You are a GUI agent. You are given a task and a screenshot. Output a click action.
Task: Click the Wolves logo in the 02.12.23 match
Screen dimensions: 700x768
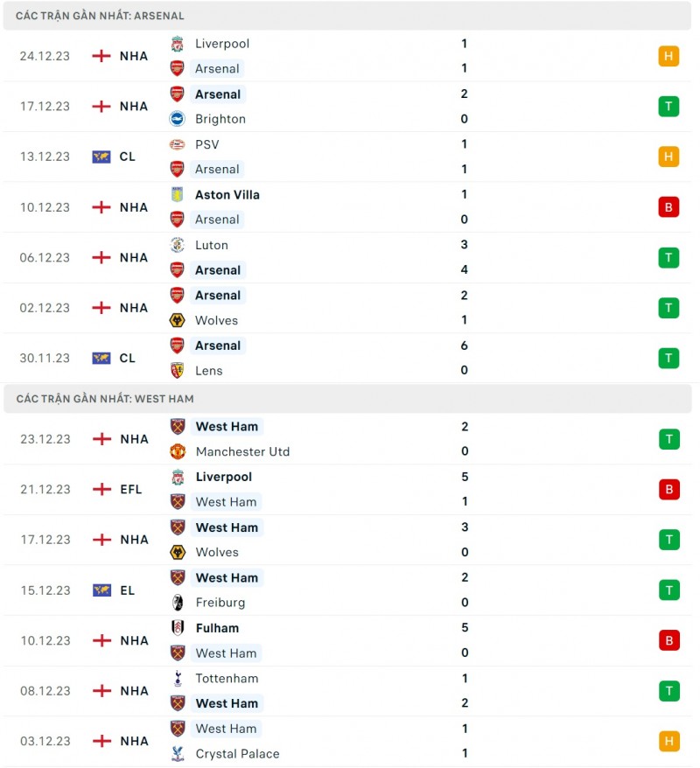point(177,320)
